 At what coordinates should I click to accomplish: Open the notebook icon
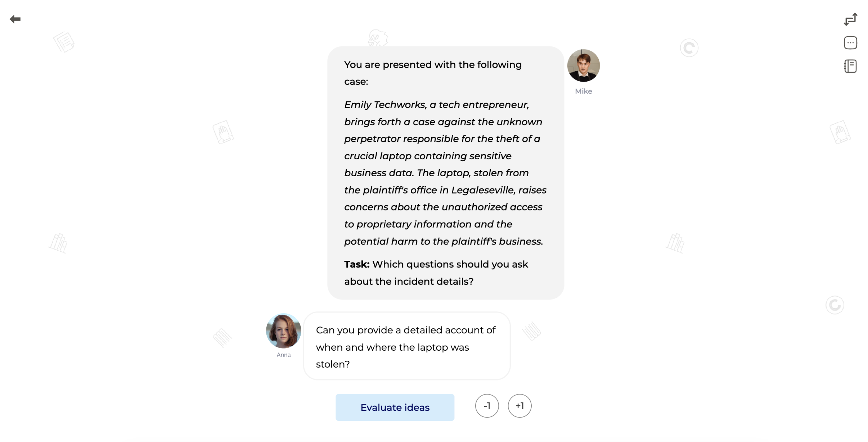pos(850,66)
